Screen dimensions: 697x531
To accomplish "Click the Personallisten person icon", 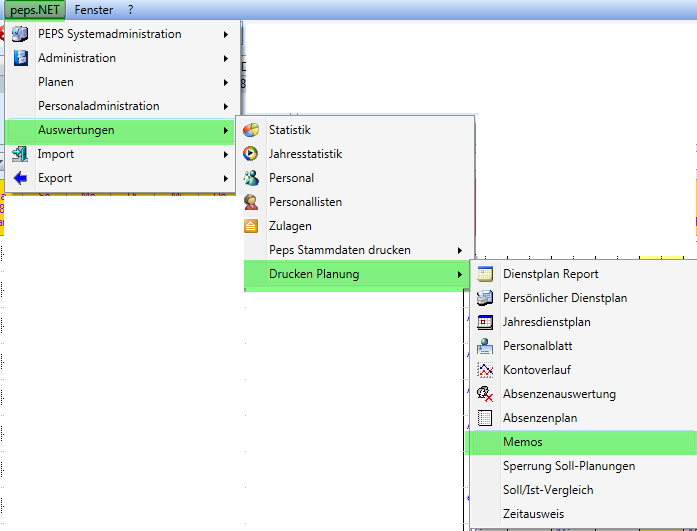I will tap(251, 202).
